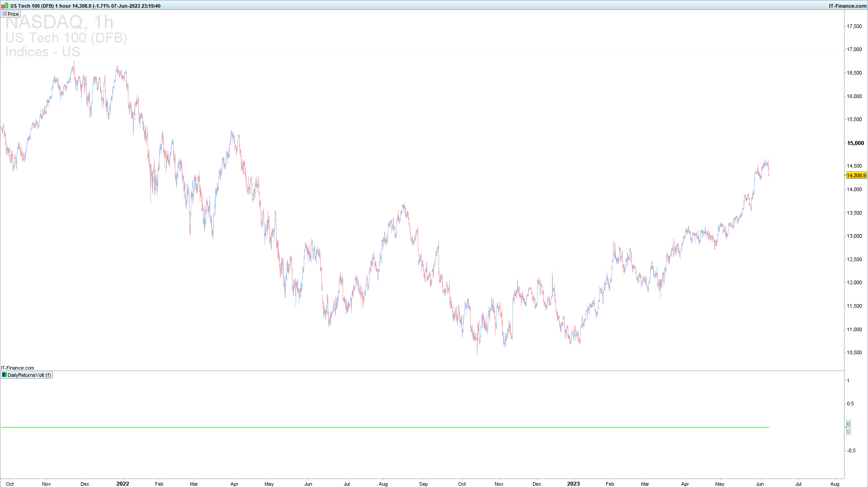Click the -0.5 label on indicator axis
The image size is (868, 488).
(x=851, y=450)
